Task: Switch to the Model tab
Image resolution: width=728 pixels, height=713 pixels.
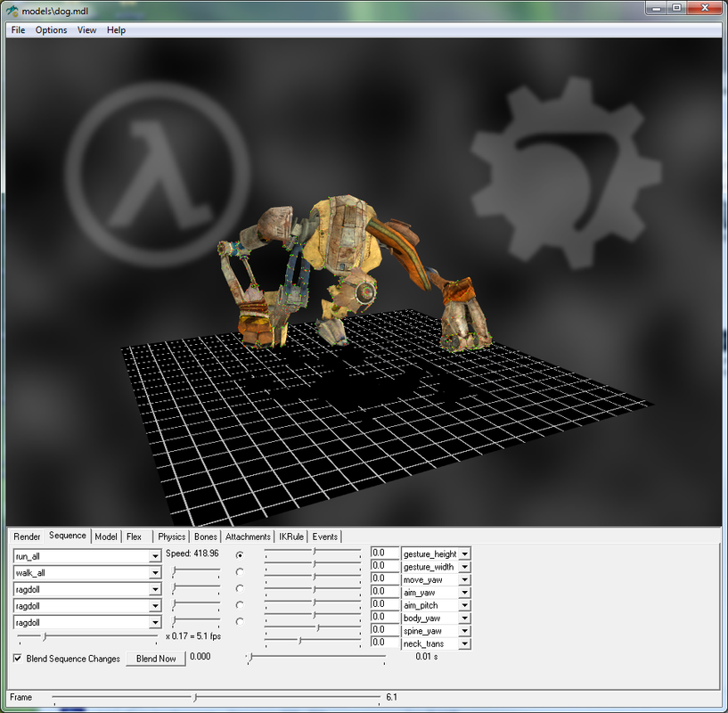Action: click(x=106, y=537)
